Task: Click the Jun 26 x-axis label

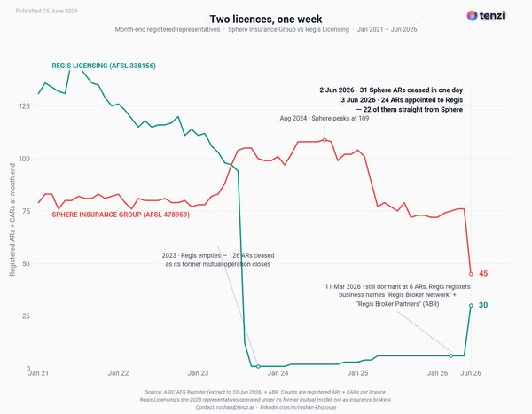Action: pos(471,373)
